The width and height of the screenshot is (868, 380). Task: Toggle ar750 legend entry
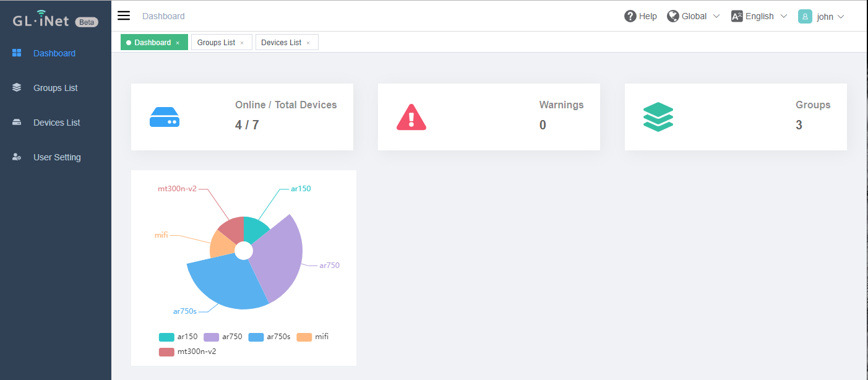[223, 337]
